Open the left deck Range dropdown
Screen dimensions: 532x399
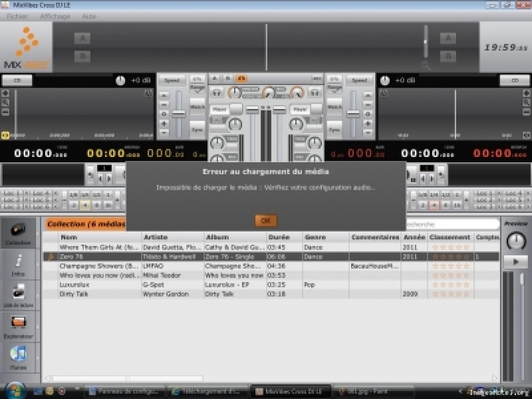point(197,89)
